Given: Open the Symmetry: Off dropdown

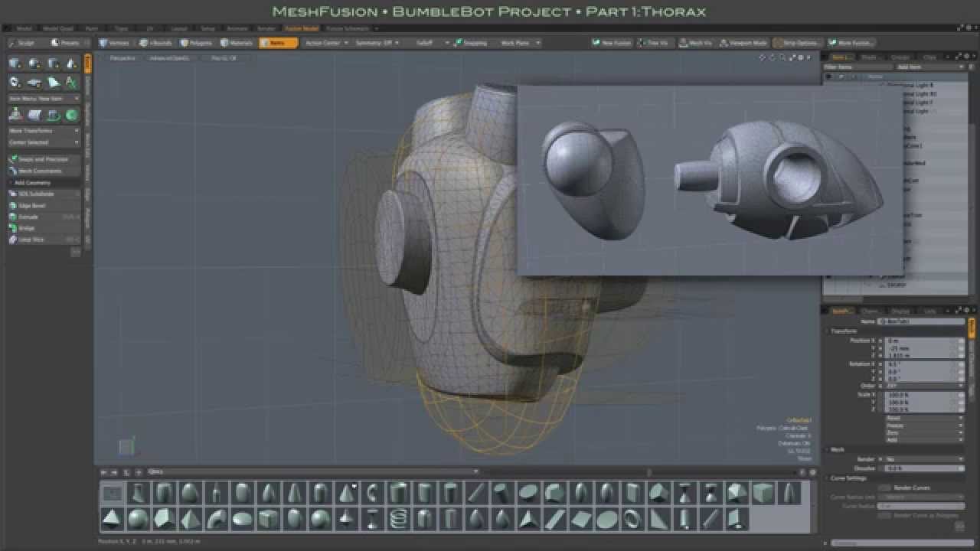Looking at the screenshot, I should pos(377,43).
